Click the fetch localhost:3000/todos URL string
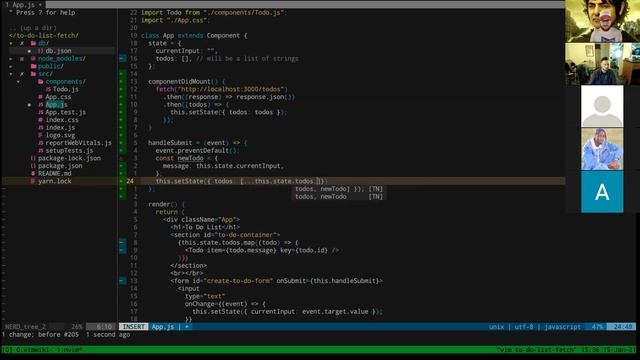This screenshot has width=640, height=360. click(231, 89)
